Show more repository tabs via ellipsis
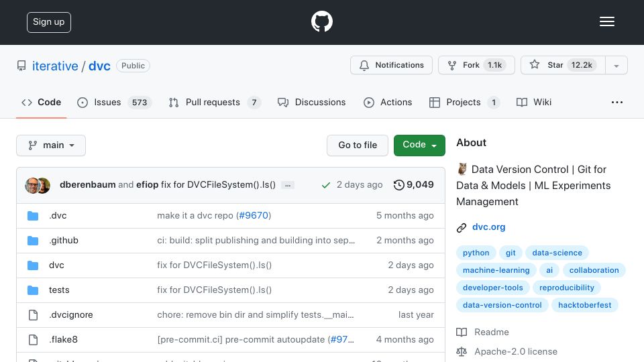The image size is (644, 362). pos(617,102)
